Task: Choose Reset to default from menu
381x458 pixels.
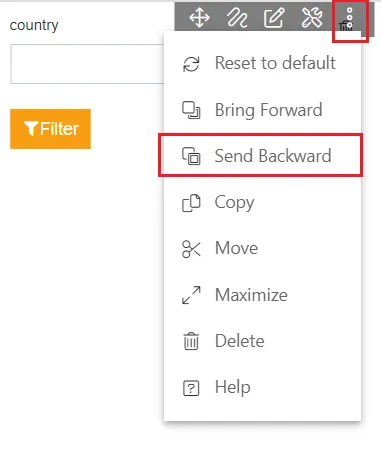Action: (x=262, y=63)
